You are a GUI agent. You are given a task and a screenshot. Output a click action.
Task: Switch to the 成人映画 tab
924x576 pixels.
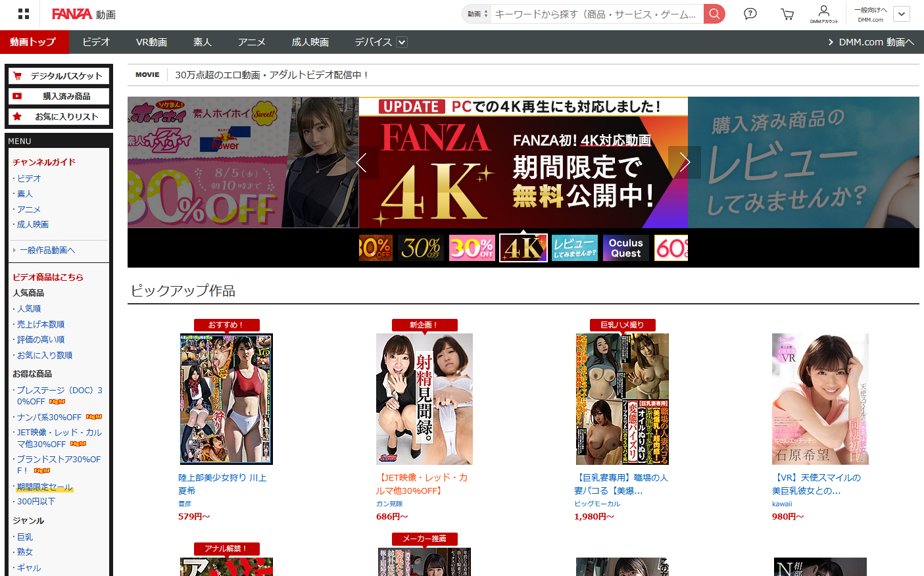pyautogui.click(x=310, y=42)
